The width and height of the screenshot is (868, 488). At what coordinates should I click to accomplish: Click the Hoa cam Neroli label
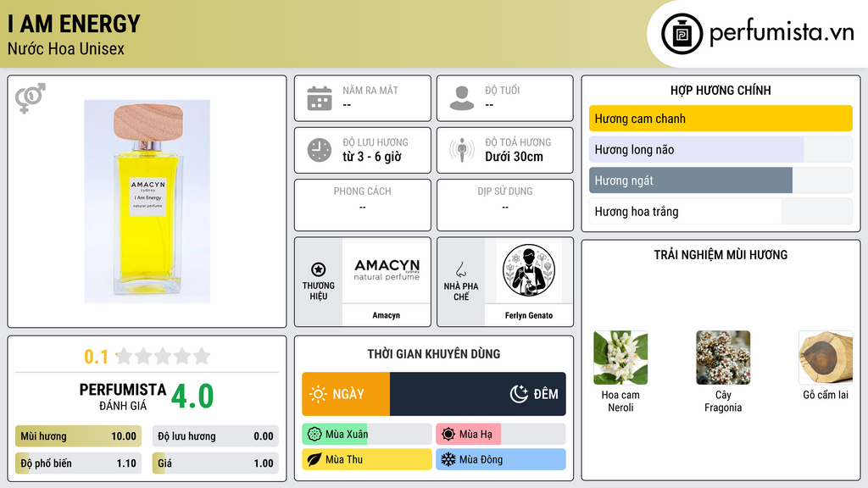pos(620,401)
